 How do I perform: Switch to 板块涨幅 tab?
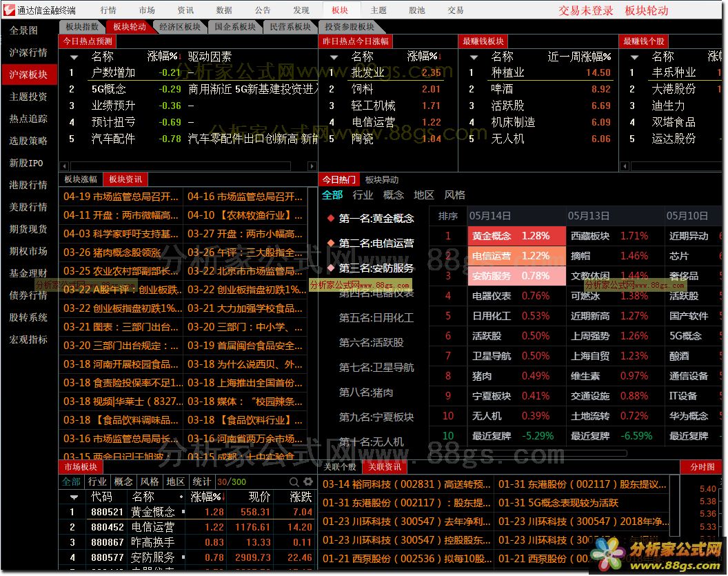point(81,179)
